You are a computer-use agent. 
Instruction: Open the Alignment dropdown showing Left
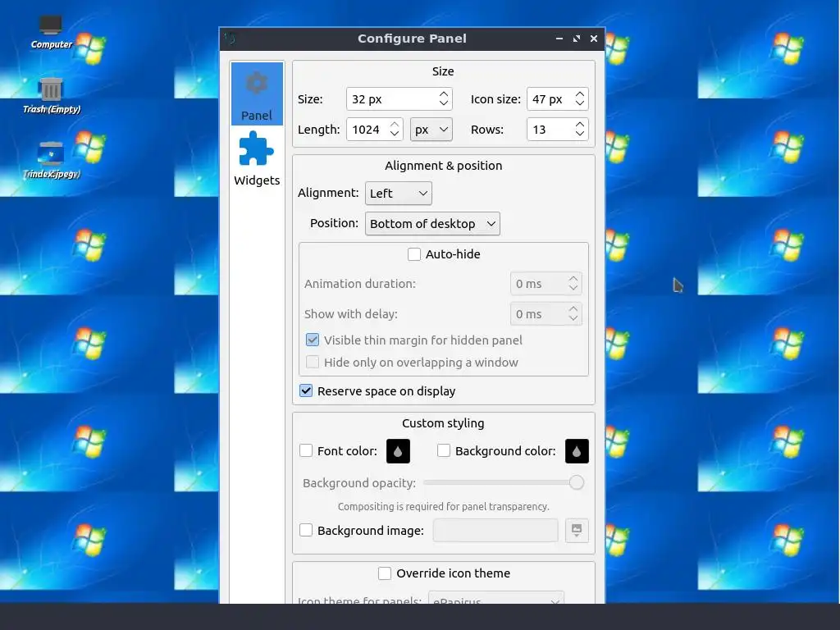pos(399,194)
